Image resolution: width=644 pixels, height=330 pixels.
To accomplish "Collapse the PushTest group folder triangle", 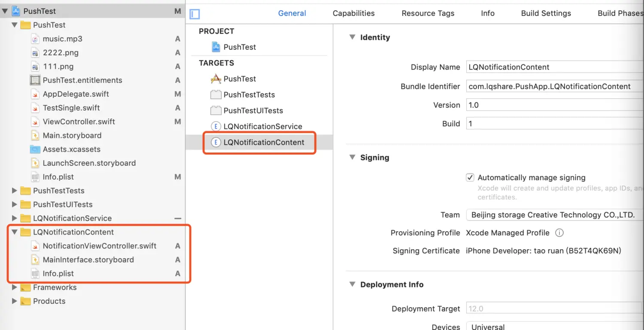I will pos(15,25).
